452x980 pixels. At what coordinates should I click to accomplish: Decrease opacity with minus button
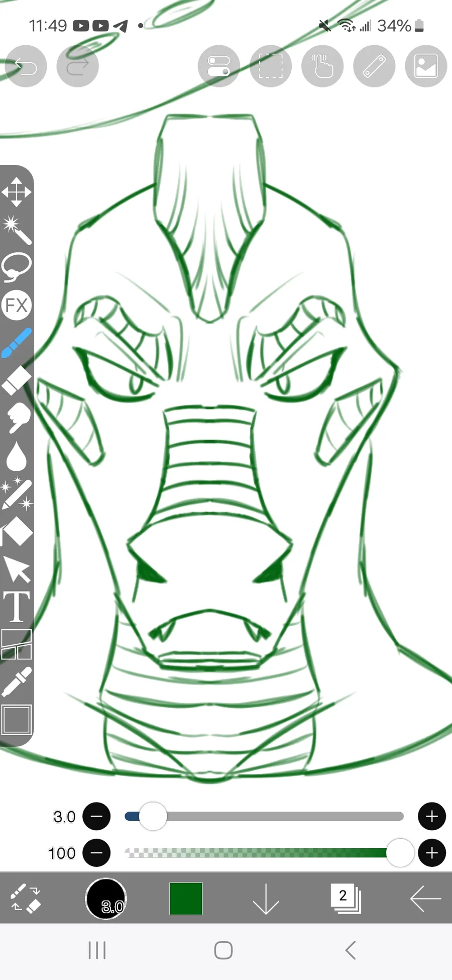(96, 853)
